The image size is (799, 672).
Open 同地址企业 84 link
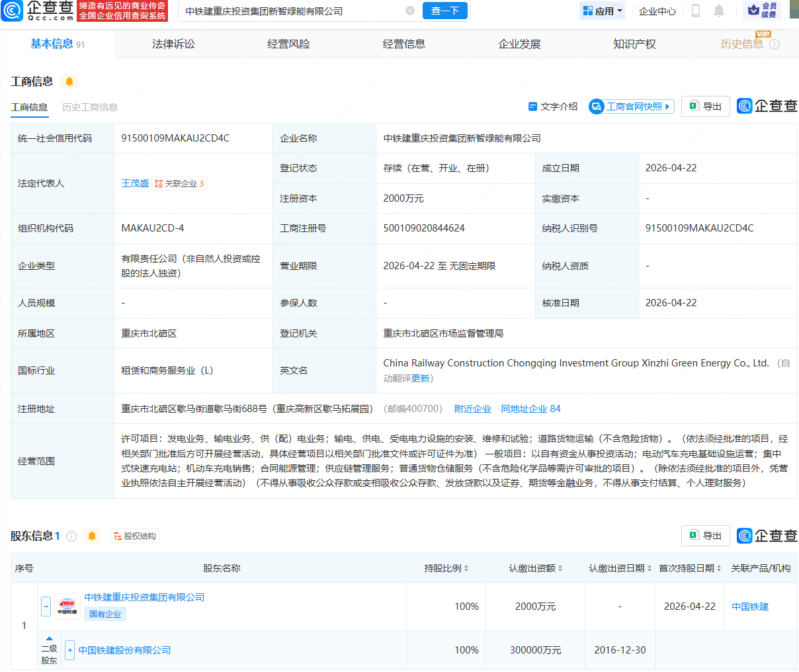coord(530,409)
